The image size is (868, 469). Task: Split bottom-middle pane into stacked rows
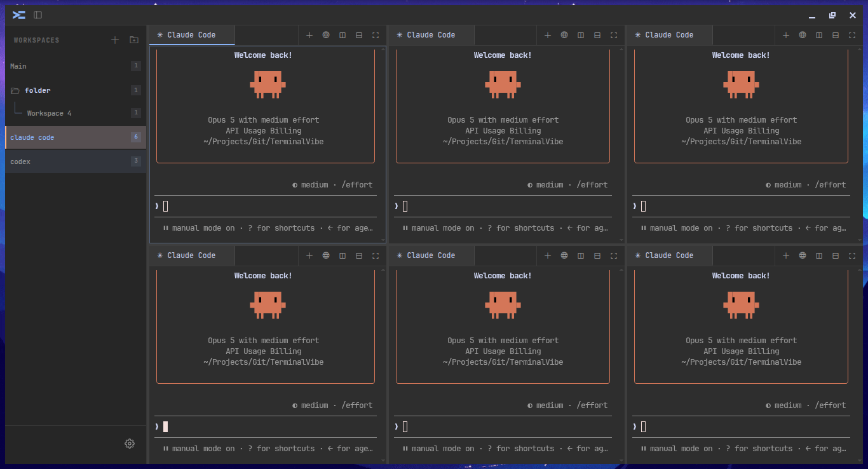coord(597,255)
